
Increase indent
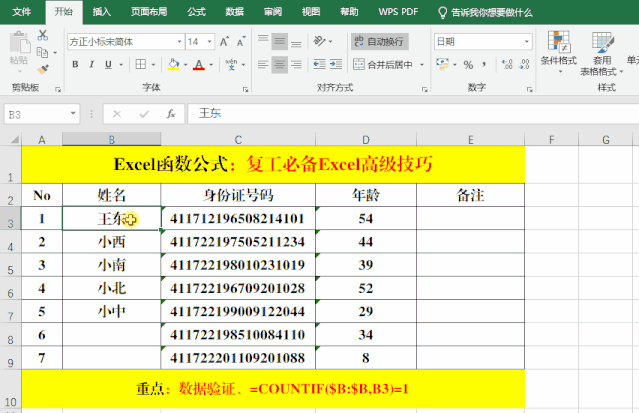pos(336,64)
